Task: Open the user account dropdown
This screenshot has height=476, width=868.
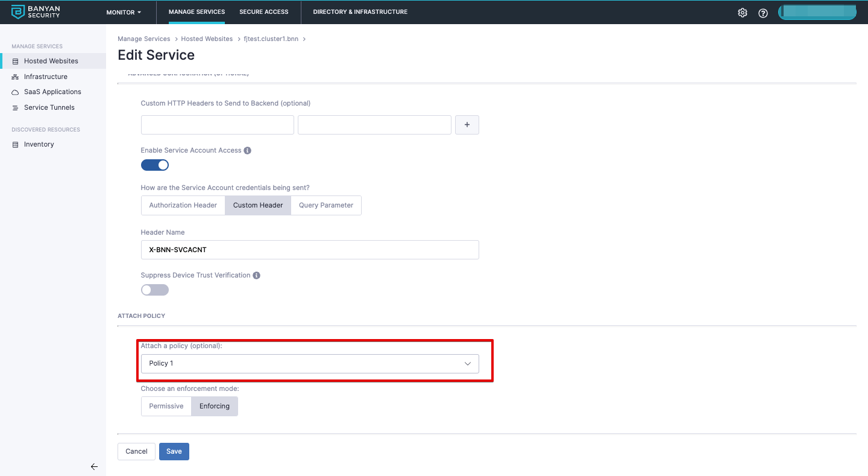Action: 817,13
